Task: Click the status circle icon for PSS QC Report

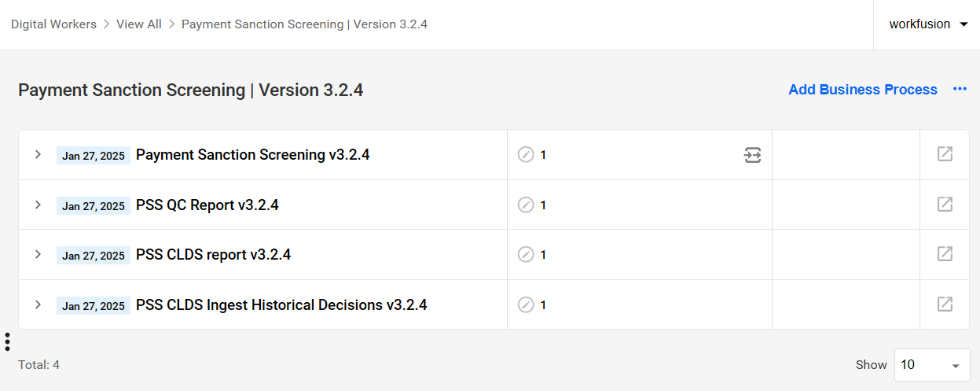Action: (x=526, y=205)
